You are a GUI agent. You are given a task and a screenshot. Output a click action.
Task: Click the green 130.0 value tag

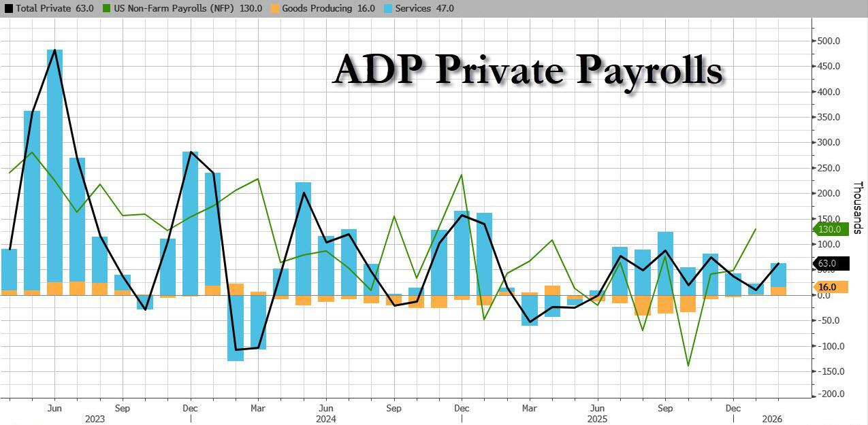tap(831, 229)
